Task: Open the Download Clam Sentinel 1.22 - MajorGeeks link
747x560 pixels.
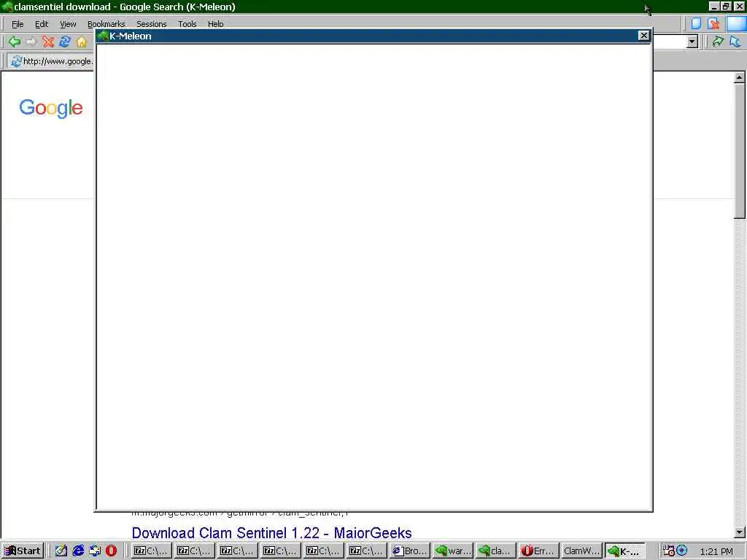Action: 271,533
